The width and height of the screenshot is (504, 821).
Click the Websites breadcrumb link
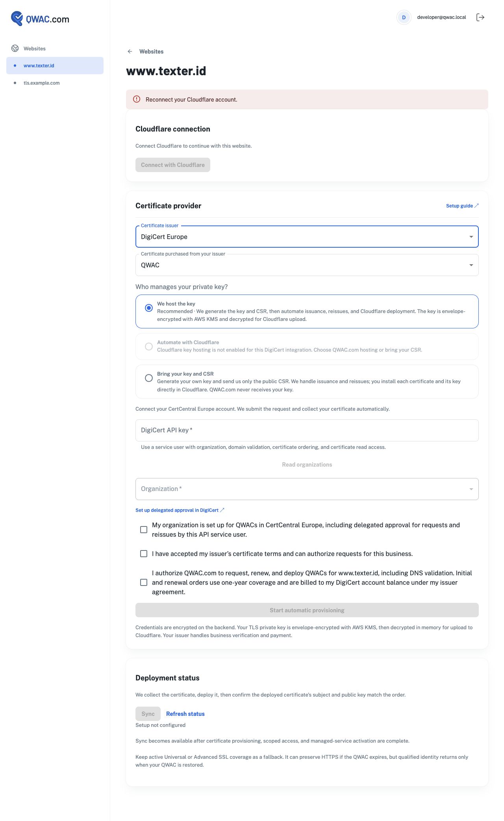coord(152,52)
